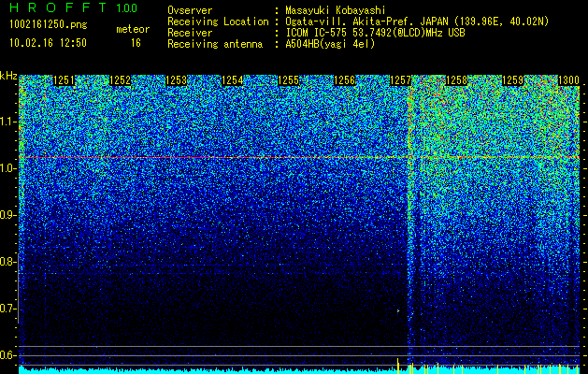Click the 1259 time marker
Screen dimensions: 588x374
point(512,80)
